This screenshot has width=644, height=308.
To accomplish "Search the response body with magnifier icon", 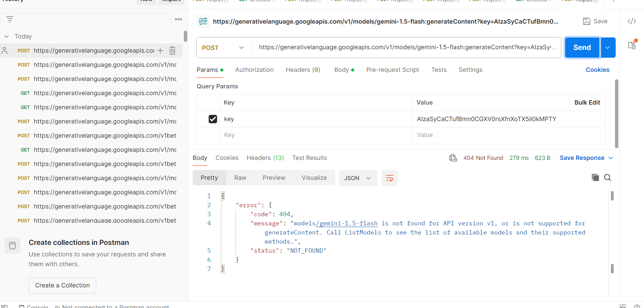I will click(607, 177).
